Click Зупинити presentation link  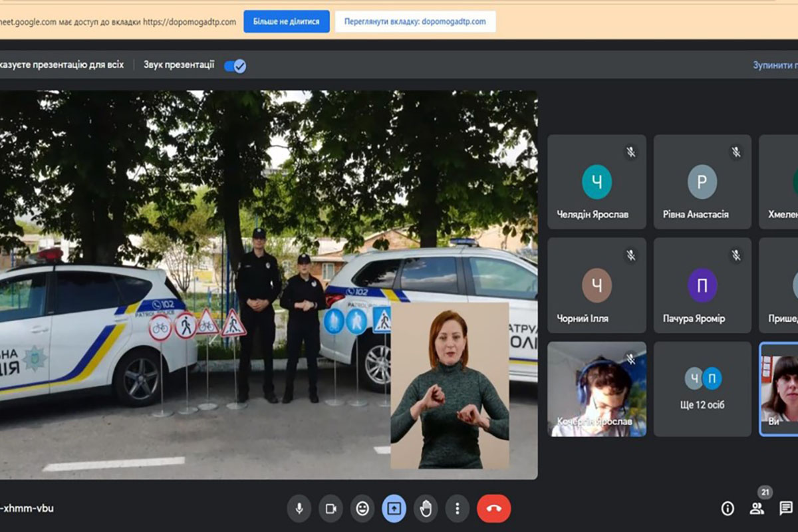775,65
